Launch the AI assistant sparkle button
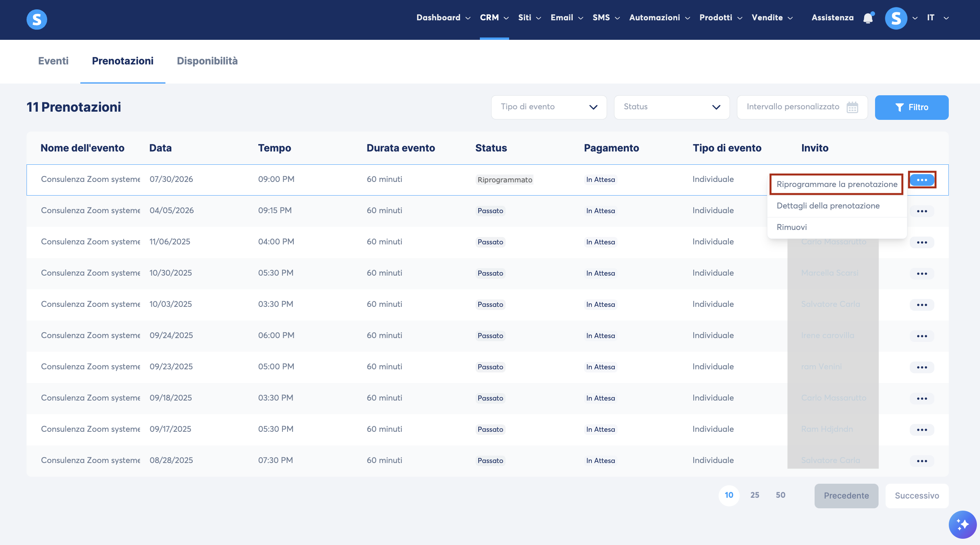This screenshot has height=545, width=980. tap(962, 524)
